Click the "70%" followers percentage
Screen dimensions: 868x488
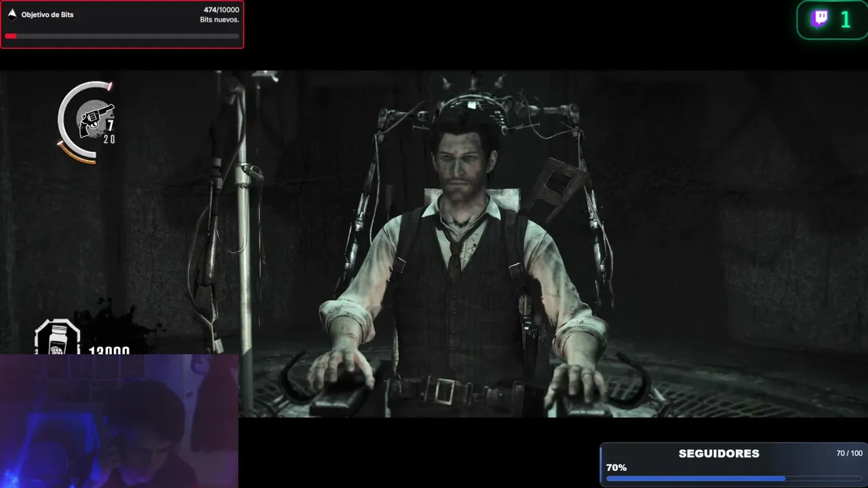pos(616,468)
